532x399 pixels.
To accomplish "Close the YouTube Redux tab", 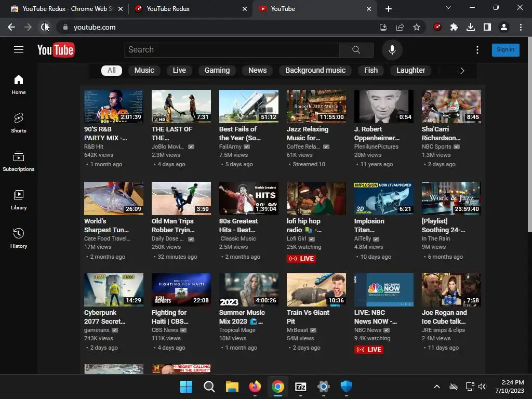I will [x=245, y=9].
